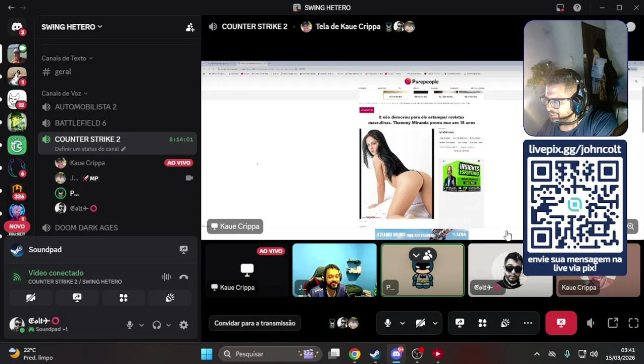Open the TC green server icon

coord(17,146)
